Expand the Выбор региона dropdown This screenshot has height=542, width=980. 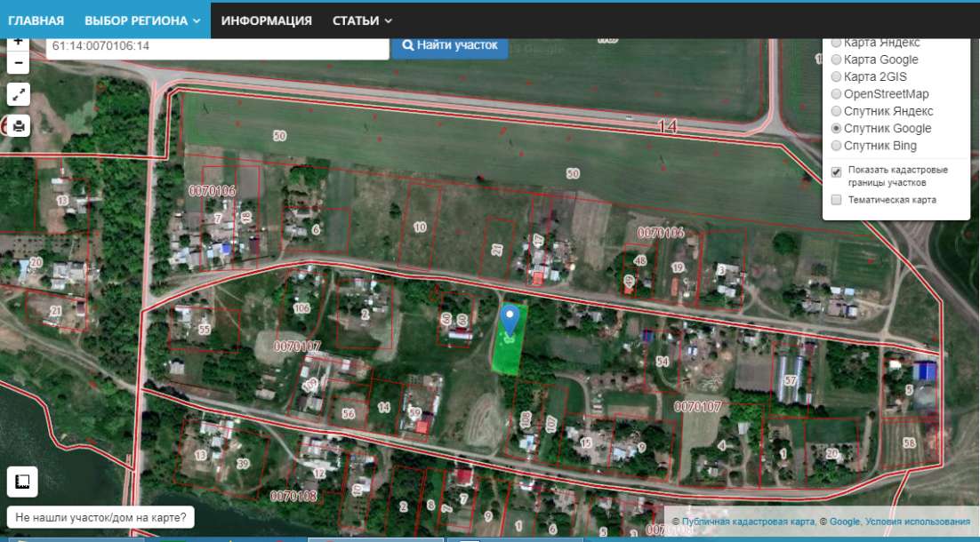(x=142, y=20)
